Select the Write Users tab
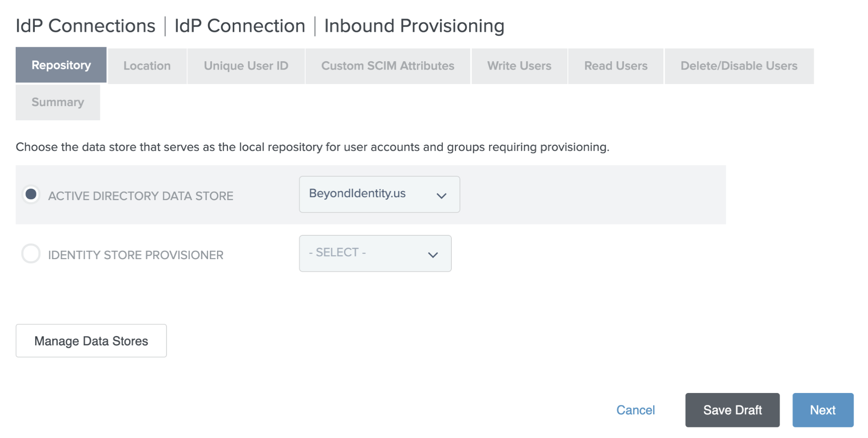Image resolution: width=868 pixels, height=438 pixels. point(519,66)
